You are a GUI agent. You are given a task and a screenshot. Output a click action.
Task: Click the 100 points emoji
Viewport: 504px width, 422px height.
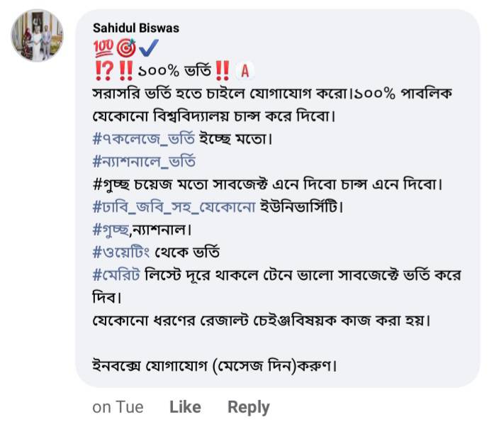(x=101, y=49)
